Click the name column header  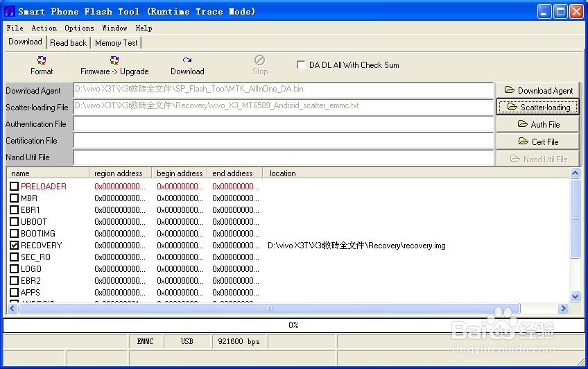pos(48,173)
